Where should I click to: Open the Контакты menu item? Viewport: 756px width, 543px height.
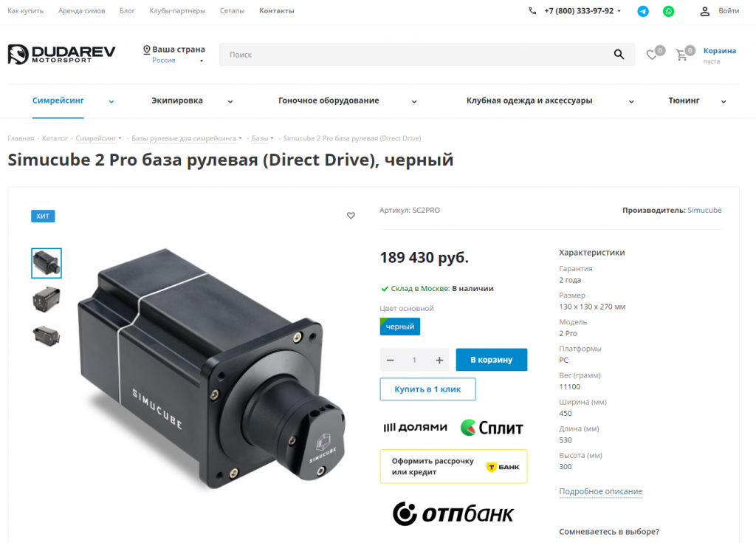pyautogui.click(x=277, y=10)
